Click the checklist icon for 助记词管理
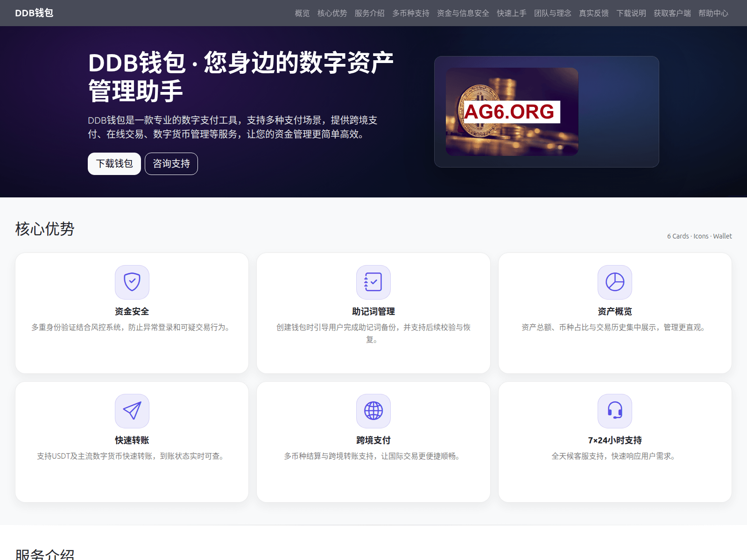 [x=373, y=282]
